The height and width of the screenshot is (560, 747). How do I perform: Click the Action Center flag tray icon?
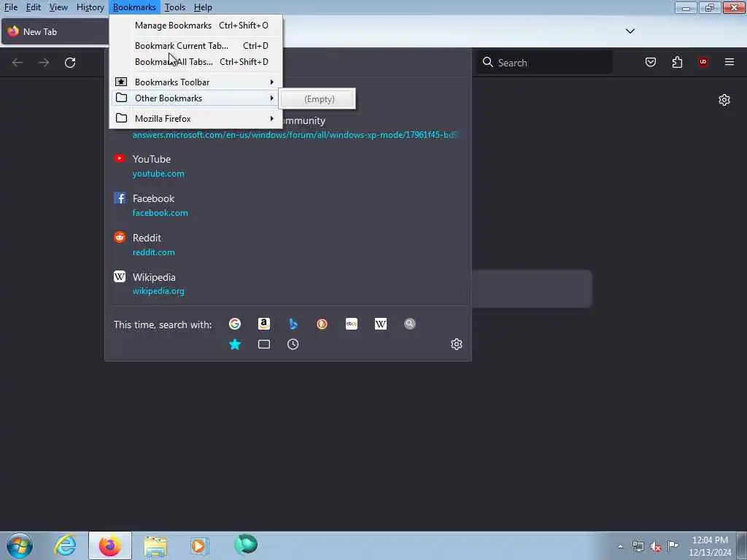[673, 545]
